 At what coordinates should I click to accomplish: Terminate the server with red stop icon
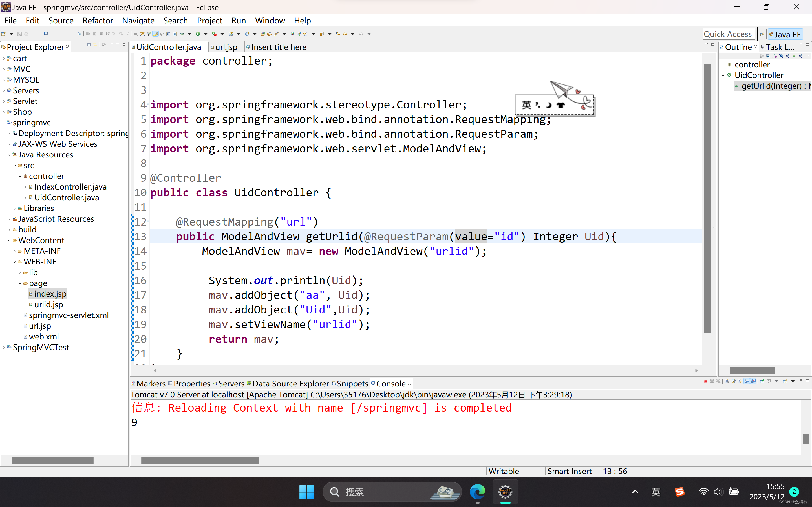point(706,381)
